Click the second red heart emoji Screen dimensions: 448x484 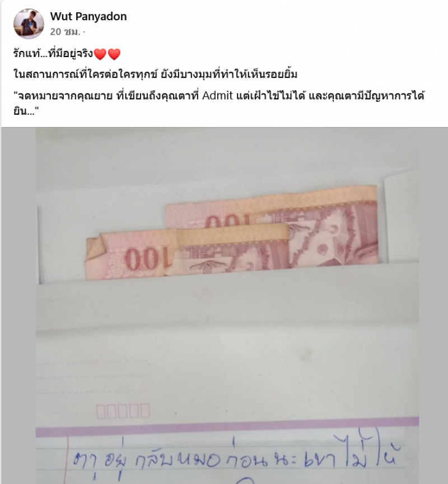coord(114,54)
